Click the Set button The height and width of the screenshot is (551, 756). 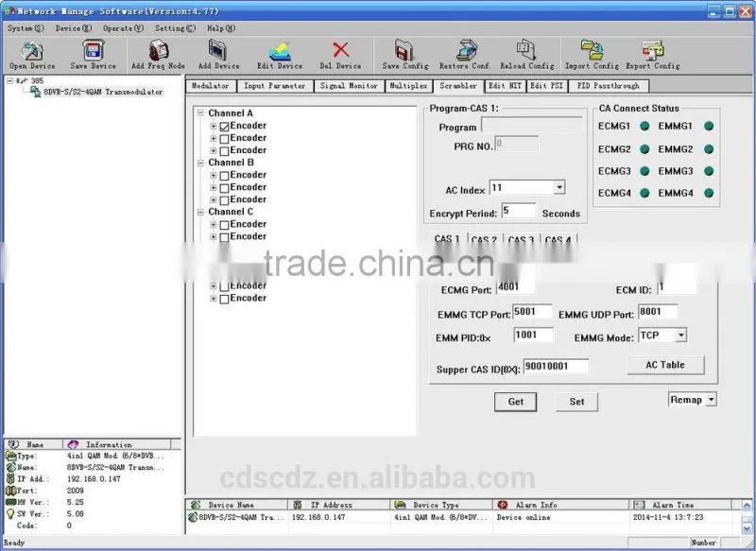click(x=576, y=402)
